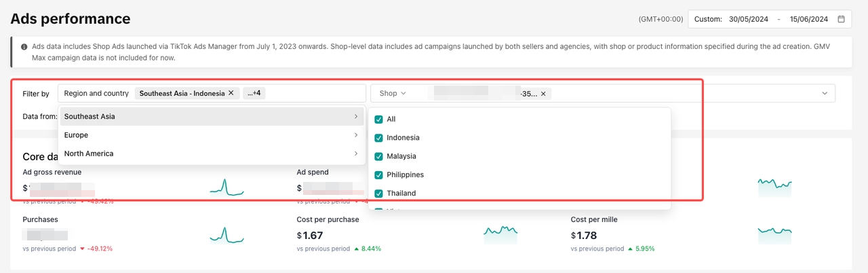
Task: Click the info icon in ads notice
Action: (x=24, y=47)
